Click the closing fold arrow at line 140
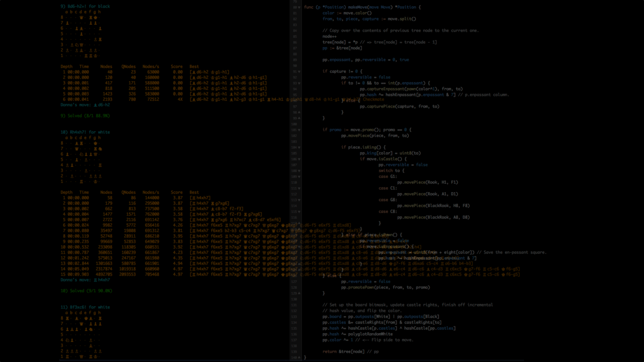 pos(299,357)
